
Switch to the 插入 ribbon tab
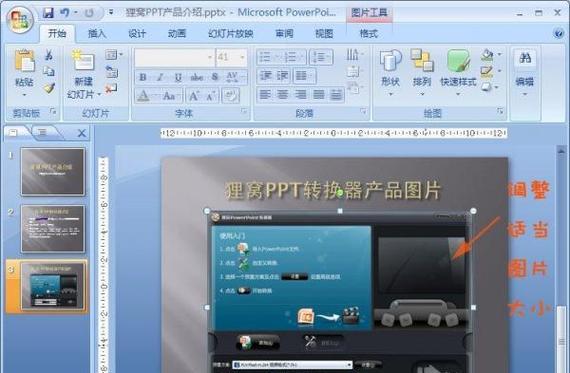pyautogui.click(x=97, y=34)
